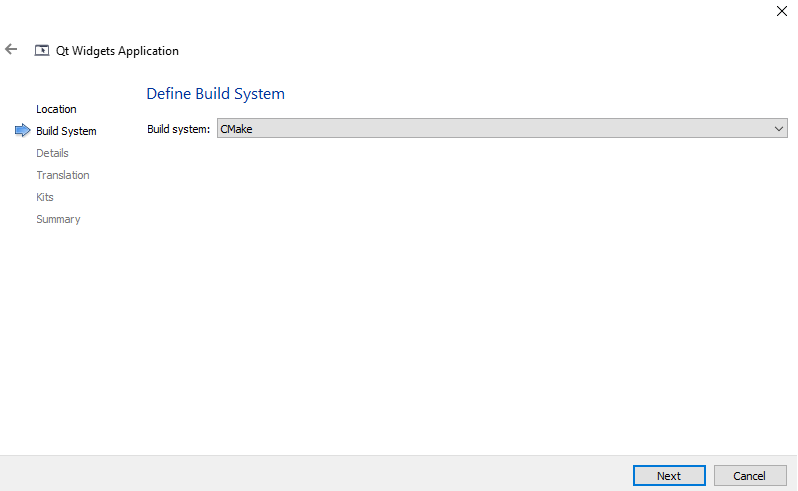The height and width of the screenshot is (491, 798).
Task: Click the Define Build System heading
Action: (215, 94)
